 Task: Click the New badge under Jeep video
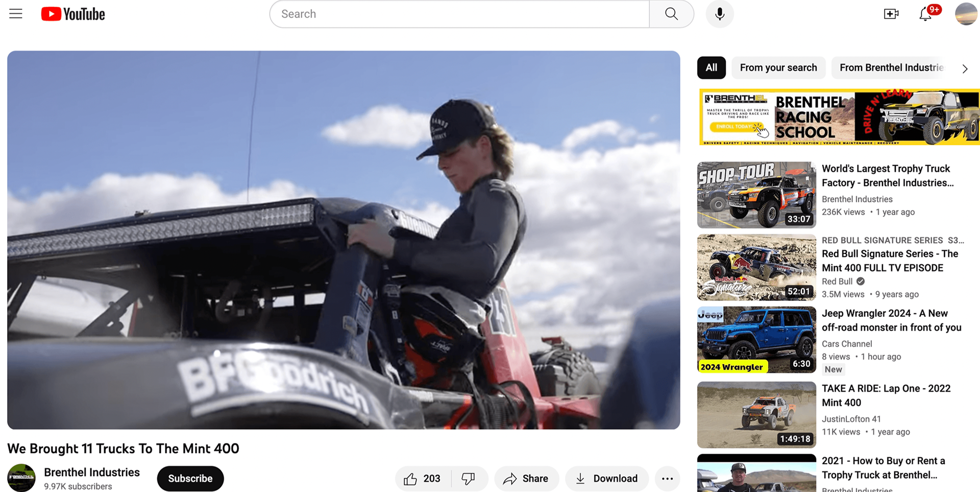point(833,369)
